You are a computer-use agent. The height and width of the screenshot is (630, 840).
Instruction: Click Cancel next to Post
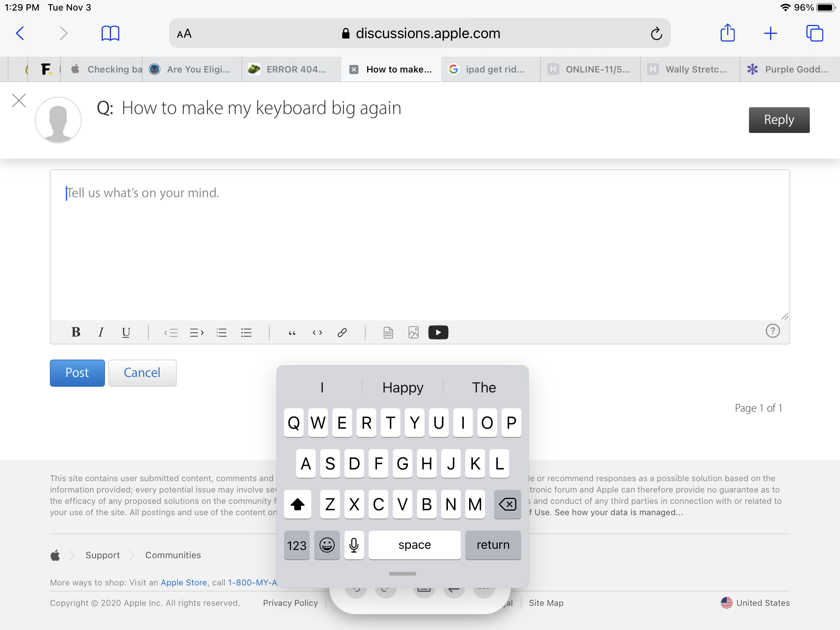pyautogui.click(x=142, y=372)
